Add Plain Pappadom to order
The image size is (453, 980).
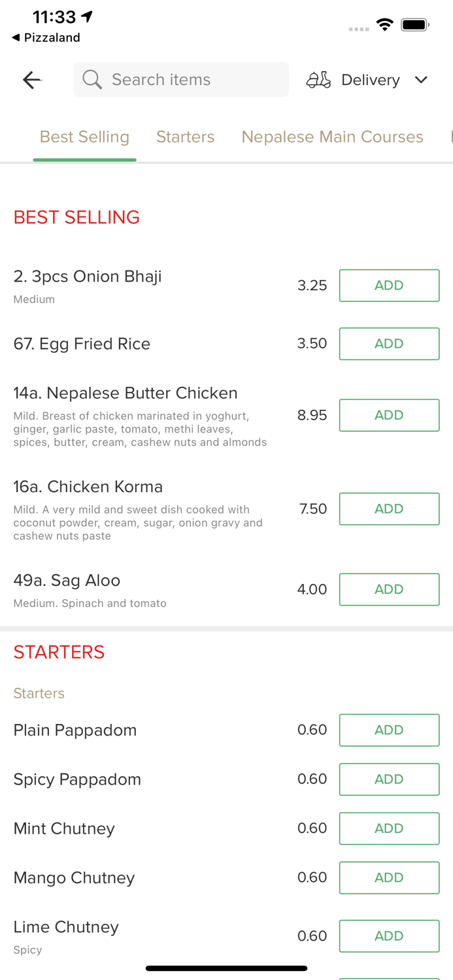pos(389,730)
